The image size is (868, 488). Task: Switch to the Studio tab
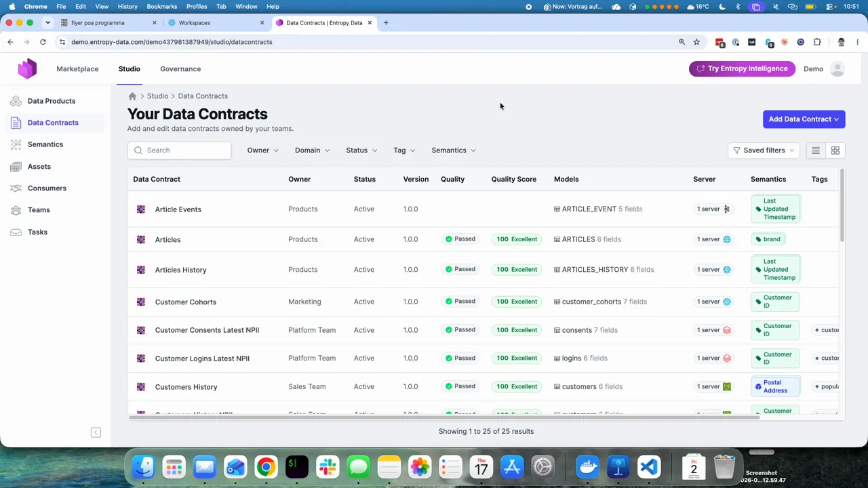[129, 68]
